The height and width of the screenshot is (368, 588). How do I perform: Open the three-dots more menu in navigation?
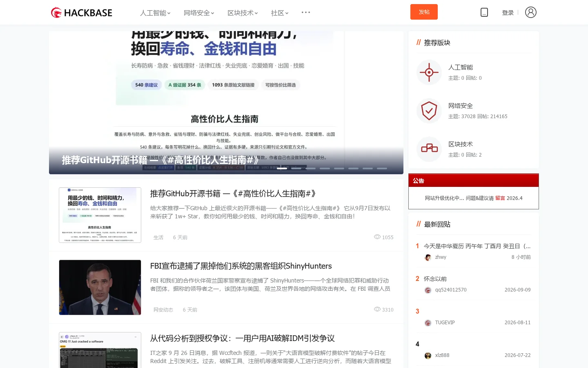306,12
